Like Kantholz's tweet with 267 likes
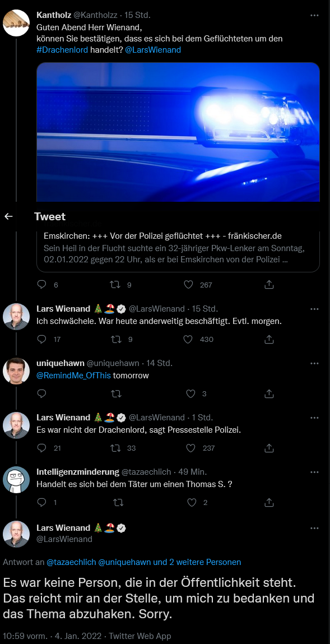The height and width of the screenshot is (644, 330). pos(188,284)
